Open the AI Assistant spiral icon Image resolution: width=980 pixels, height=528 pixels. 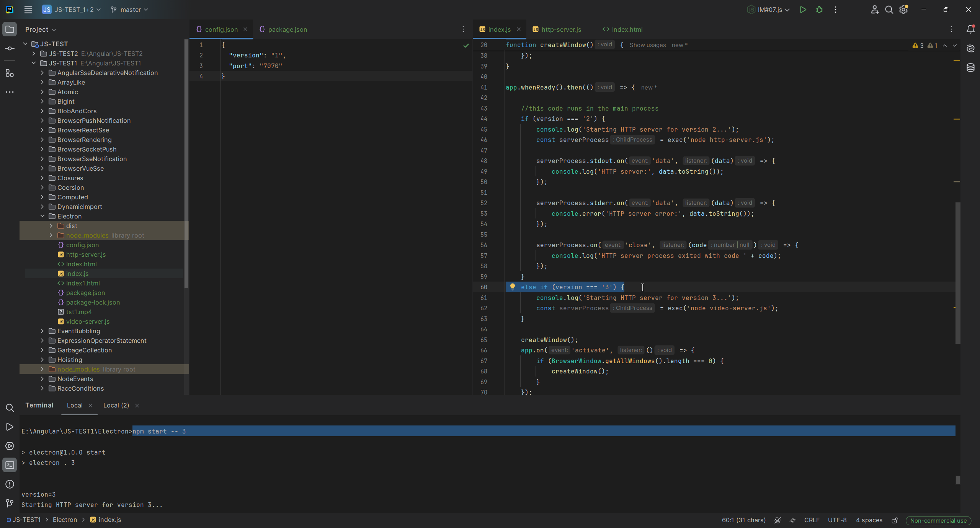point(970,49)
